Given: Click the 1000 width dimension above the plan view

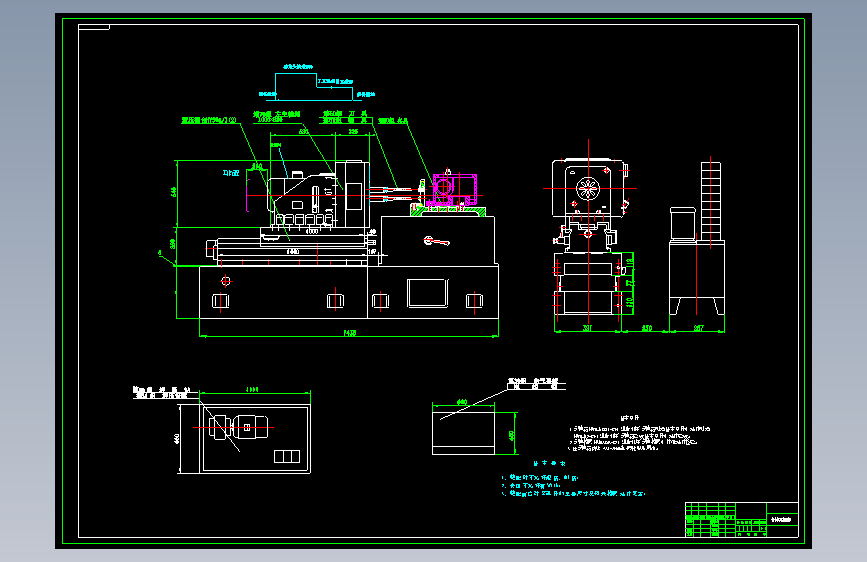Looking at the screenshot, I should (x=252, y=389).
